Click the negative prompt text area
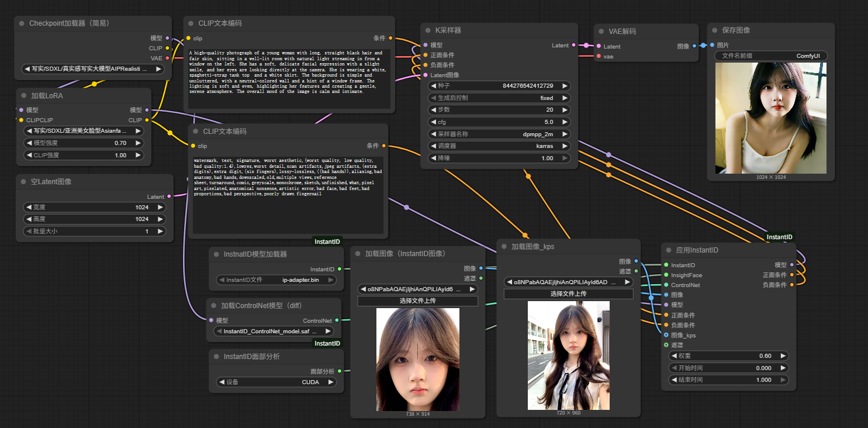This screenshot has width=868, height=428. point(288,195)
